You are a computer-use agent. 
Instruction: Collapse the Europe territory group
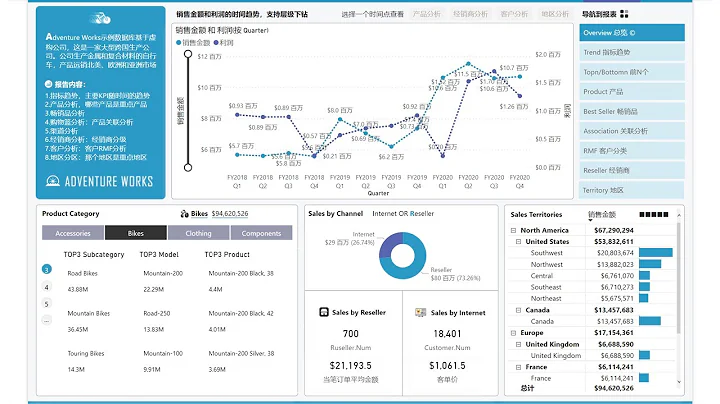coord(513,333)
